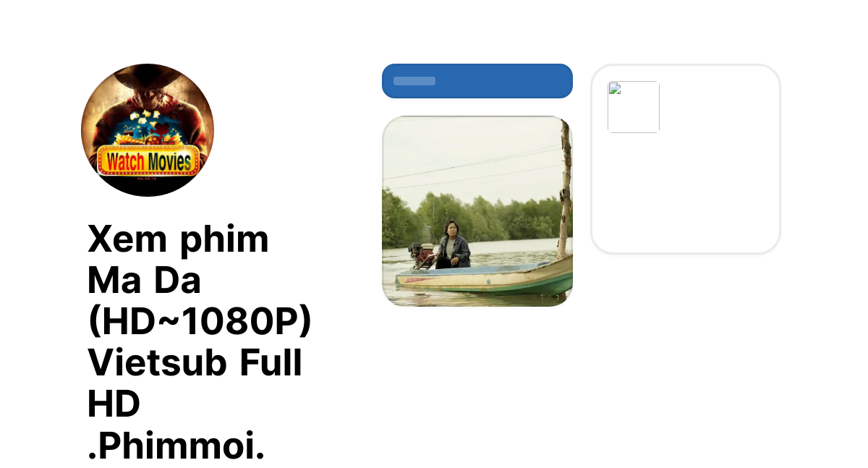Click the woman sitting in the boat
Screen dimensions: 868x468
pos(453,244)
